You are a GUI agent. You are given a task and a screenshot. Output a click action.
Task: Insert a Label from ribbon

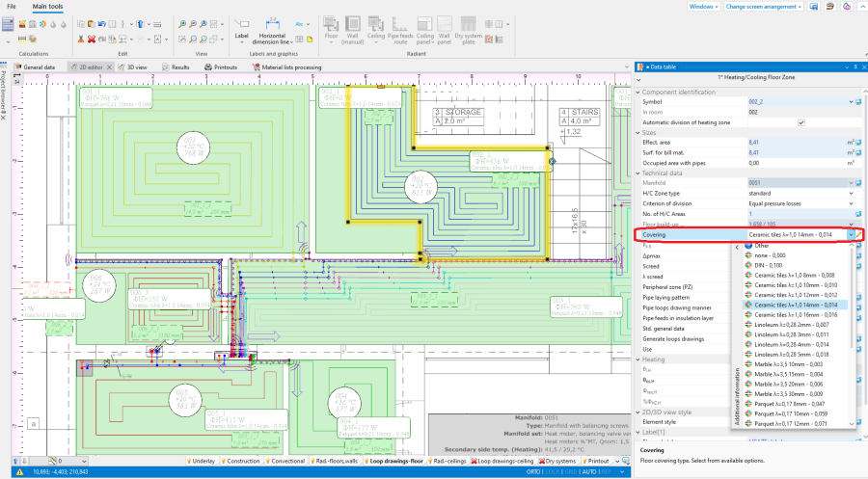[x=241, y=31]
